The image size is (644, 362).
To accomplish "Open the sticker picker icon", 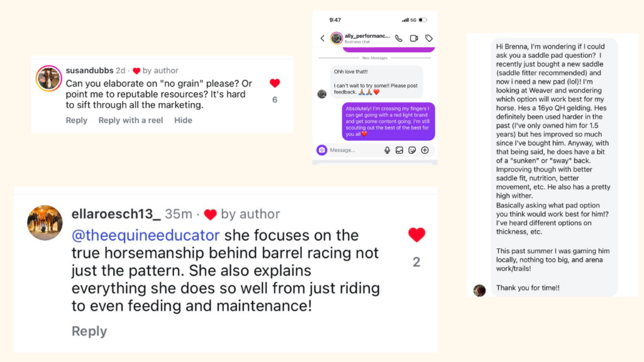I will (x=412, y=150).
